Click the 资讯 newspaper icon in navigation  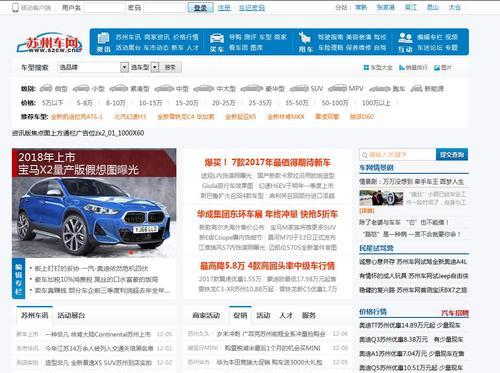tap(103, 38)
